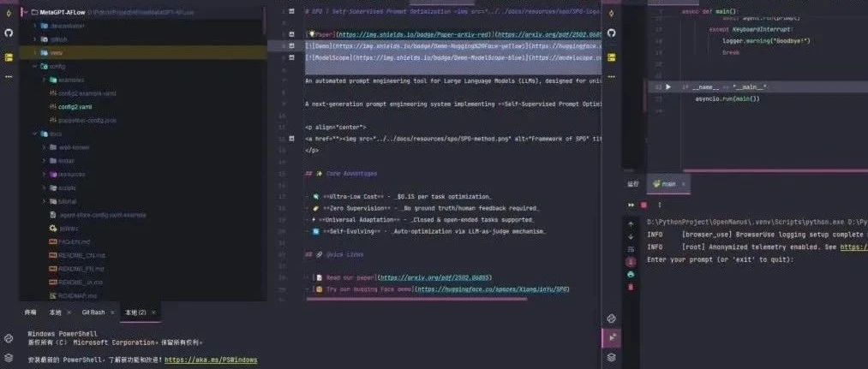Screen dimensions: 868x369
Task: Expand tutorial folder under docs
Action: [x=44, y=201]
